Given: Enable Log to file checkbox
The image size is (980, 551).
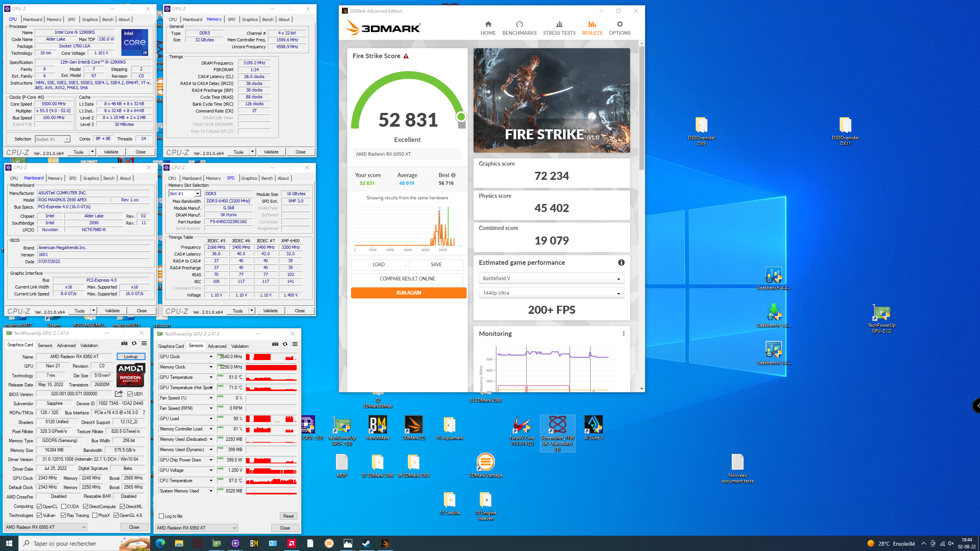Looking at the screenshot, I should pyautogui.click(x=161, y=516).
